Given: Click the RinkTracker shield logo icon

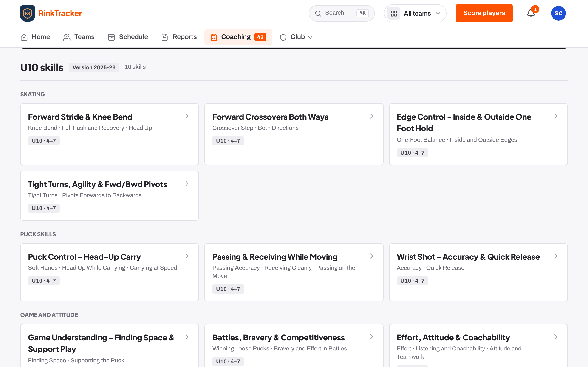Looking at the screenshot, I should (28, 13).
